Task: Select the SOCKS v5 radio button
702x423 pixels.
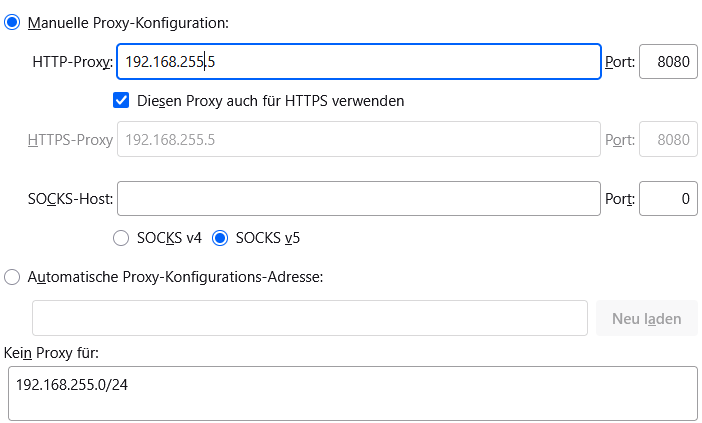Action: pyautogui.click(x=220, y=238)
